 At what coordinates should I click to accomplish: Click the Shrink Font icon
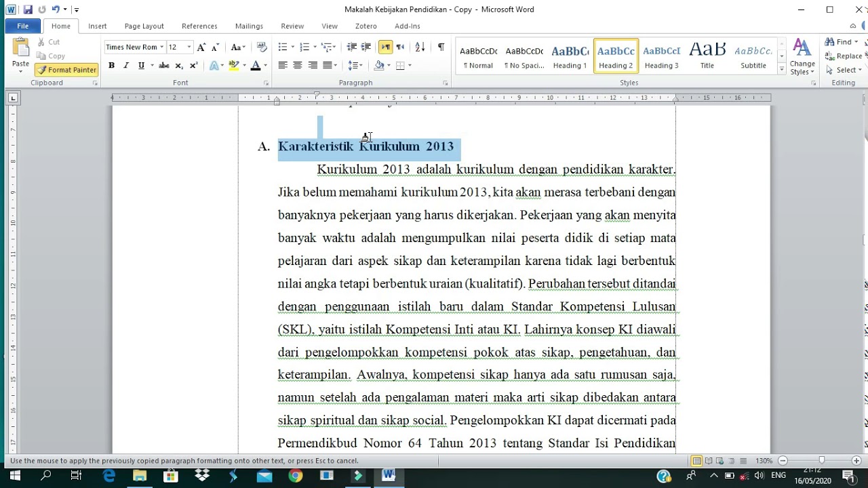point(215,47)
